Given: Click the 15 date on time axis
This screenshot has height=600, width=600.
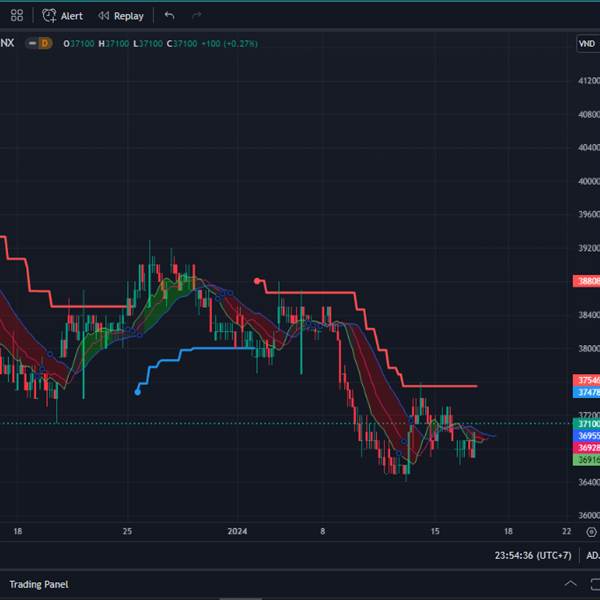Looking at the screenshot, I should tap(435, 531).
